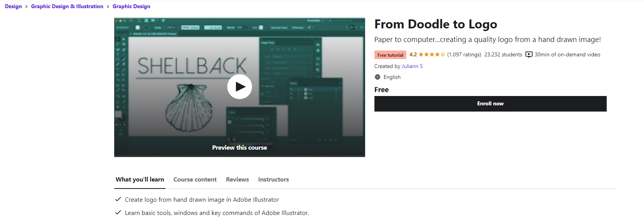The width and height of the screenshot is (644, 220).
Task: Click the Free tutorial badge
Action: pyautogui.click(x=390, y=55)
